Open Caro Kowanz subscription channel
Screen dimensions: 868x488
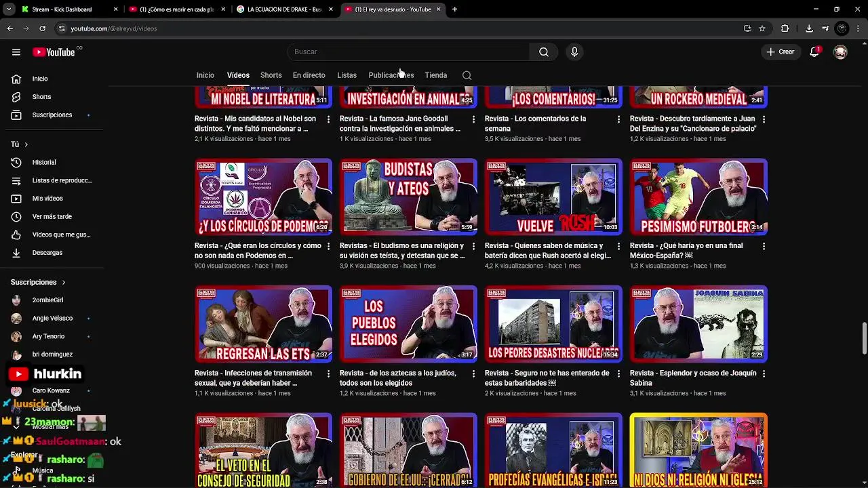click(52, 391)
